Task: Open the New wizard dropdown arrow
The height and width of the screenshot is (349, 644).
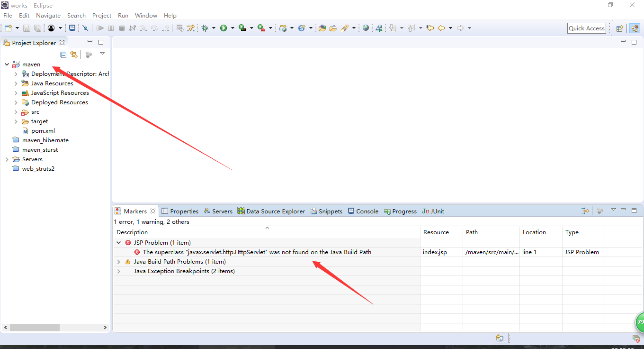Action: pyautogui.click(x=17, y=28)
